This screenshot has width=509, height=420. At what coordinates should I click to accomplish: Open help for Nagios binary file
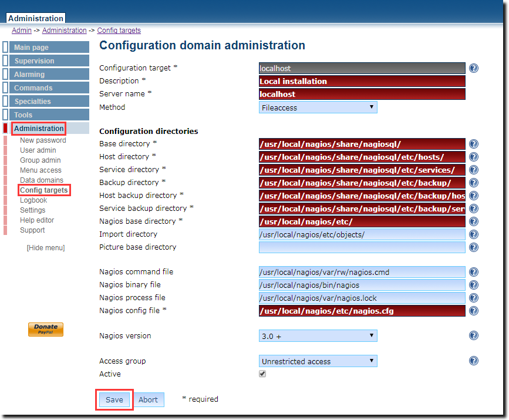point(474,285)
